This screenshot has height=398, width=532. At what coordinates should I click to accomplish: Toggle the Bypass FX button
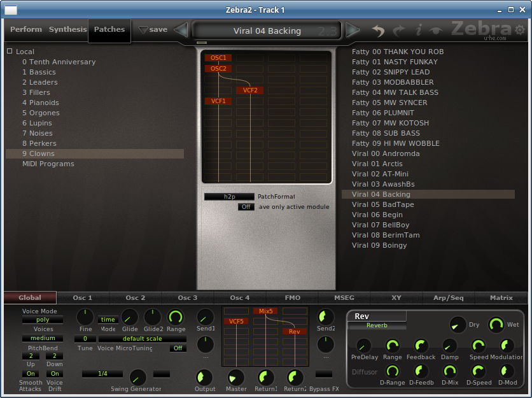324,374
